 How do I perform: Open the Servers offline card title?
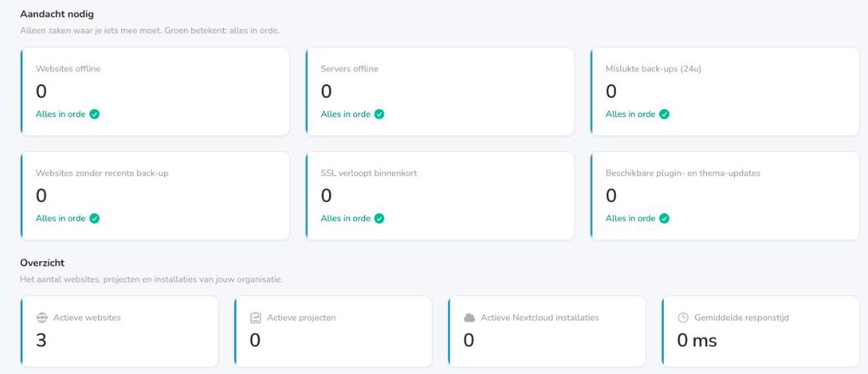click(349, 69)
